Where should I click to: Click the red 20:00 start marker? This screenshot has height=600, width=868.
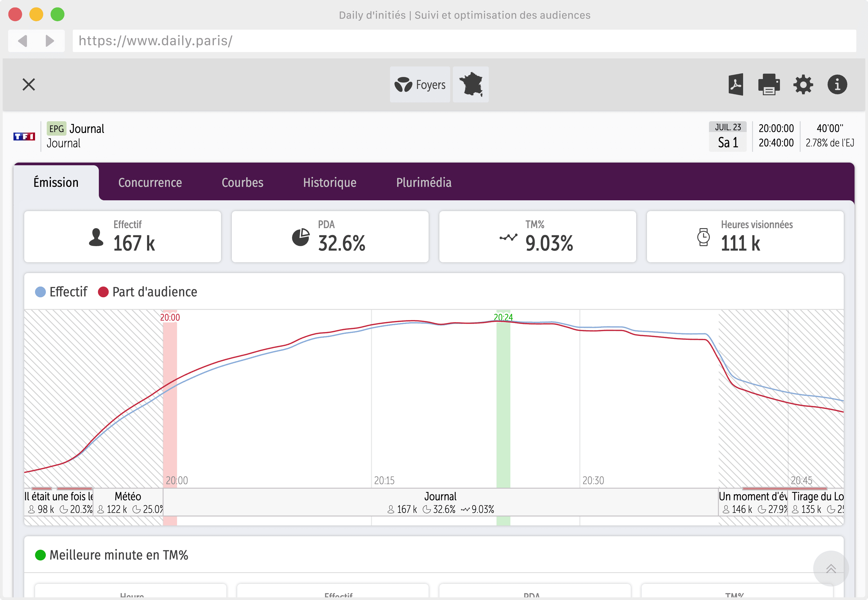[x=170, y=318]
